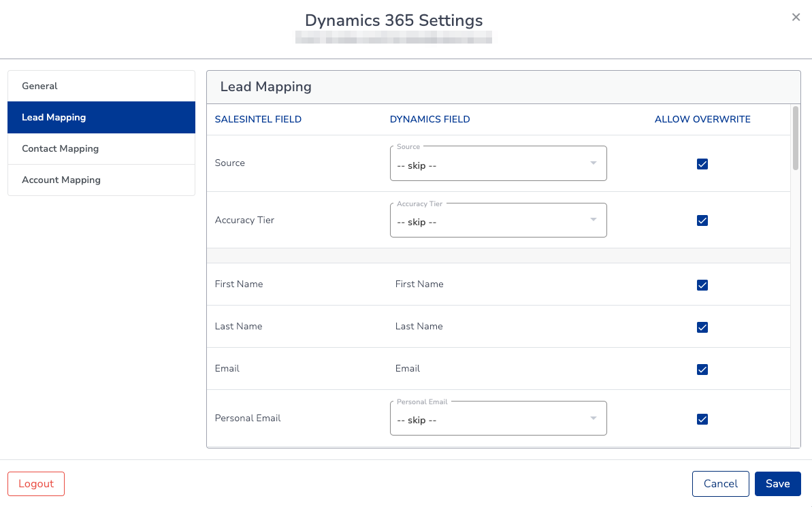812x507 pixels.
Task: Click the Last Name Dynamics field value
Action: pos(419,326)
